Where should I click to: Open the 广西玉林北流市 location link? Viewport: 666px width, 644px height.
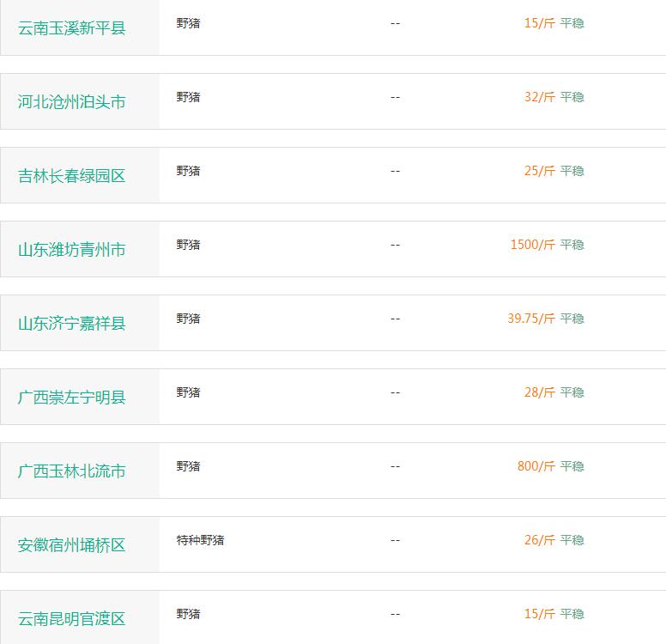pos(71,471)
